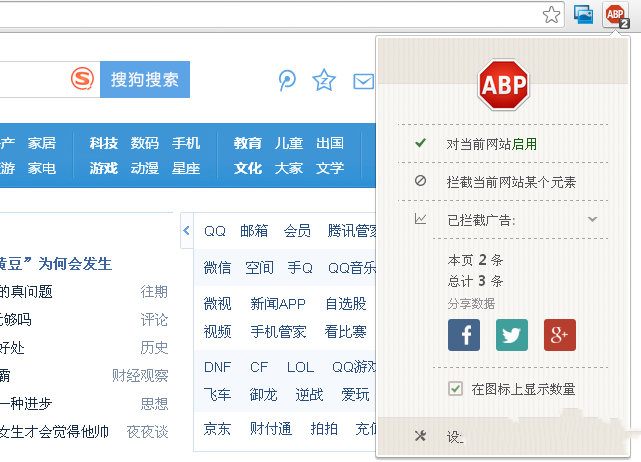This screenshot has width=641, height=462.
Task: Collapse the 已拦截广告 statistics section
Action: (x=592, y=219)
